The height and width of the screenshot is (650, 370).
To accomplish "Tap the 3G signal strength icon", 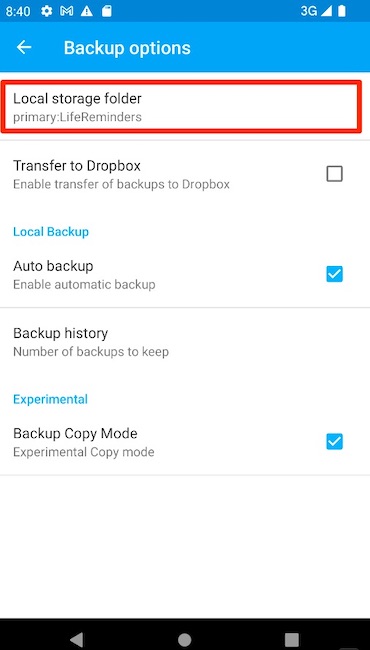I will (317, 11).
